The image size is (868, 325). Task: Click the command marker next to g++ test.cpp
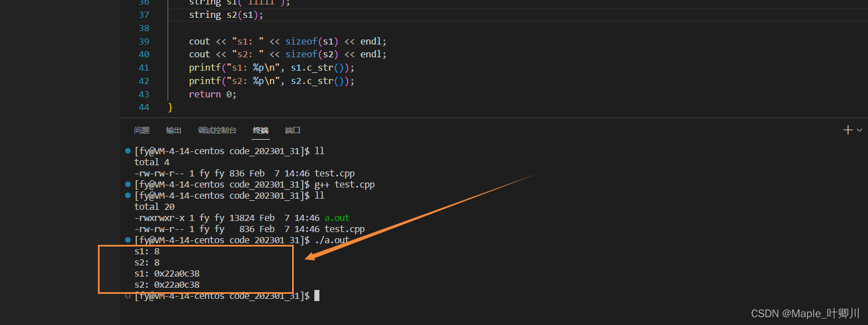127,184
